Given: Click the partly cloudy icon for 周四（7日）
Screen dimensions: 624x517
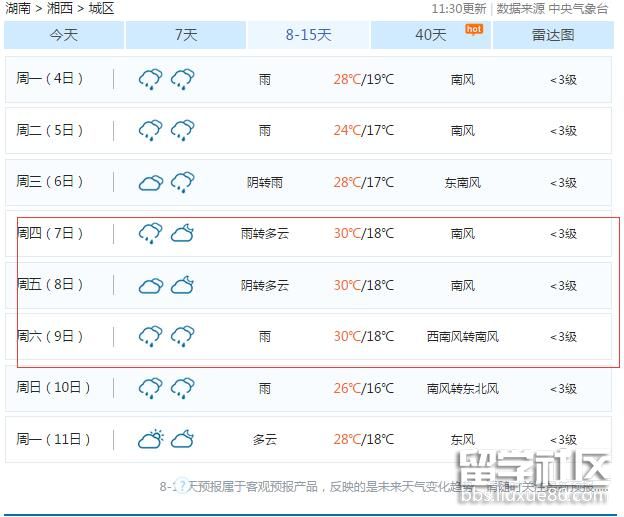Looking at the screenshot, I should coord(182,233).
